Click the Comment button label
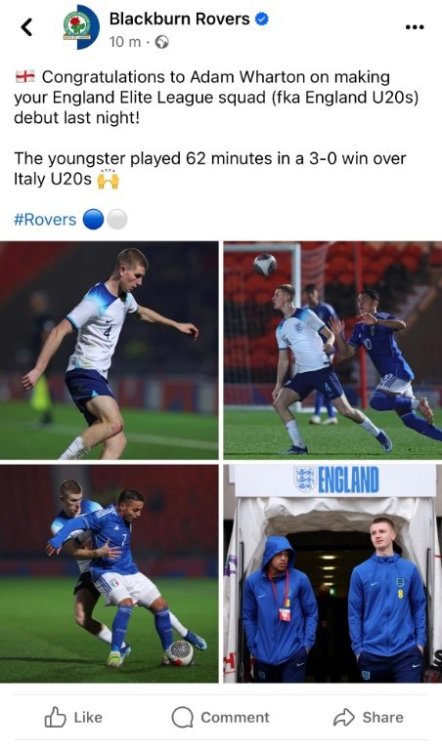Screen dimensions: 442x750 pos(235,717)
